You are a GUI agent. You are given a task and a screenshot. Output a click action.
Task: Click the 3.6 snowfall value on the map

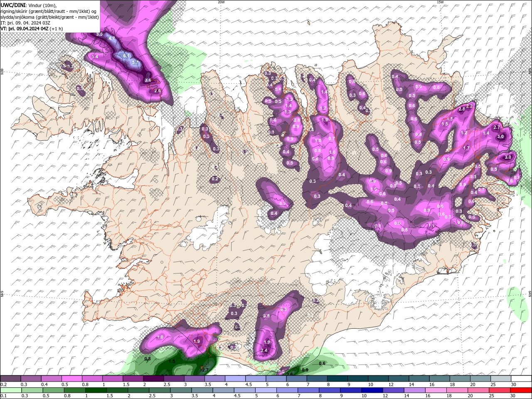coord(148,80)
